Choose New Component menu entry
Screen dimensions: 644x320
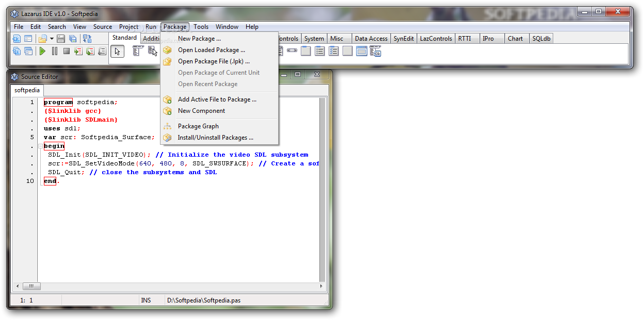click(219, 111)
